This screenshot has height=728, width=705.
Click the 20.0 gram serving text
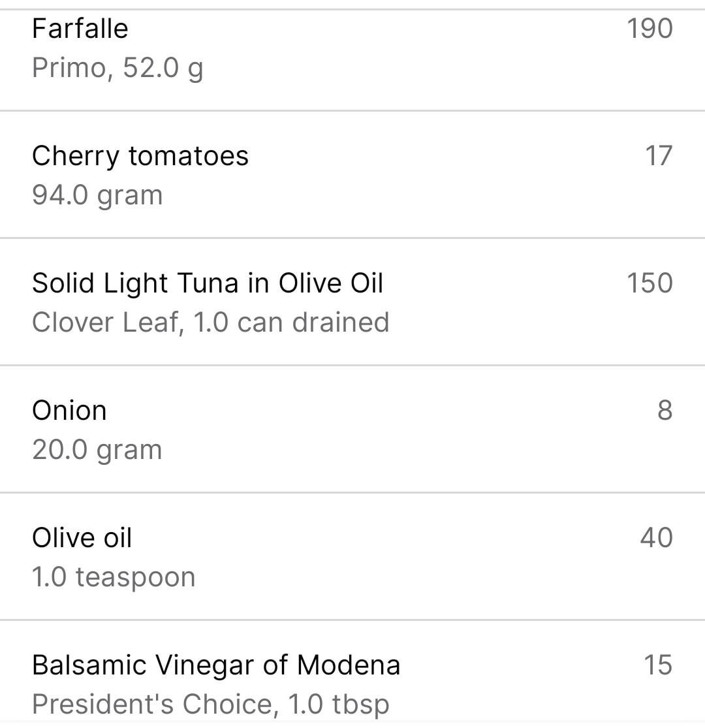click(97, 450)
